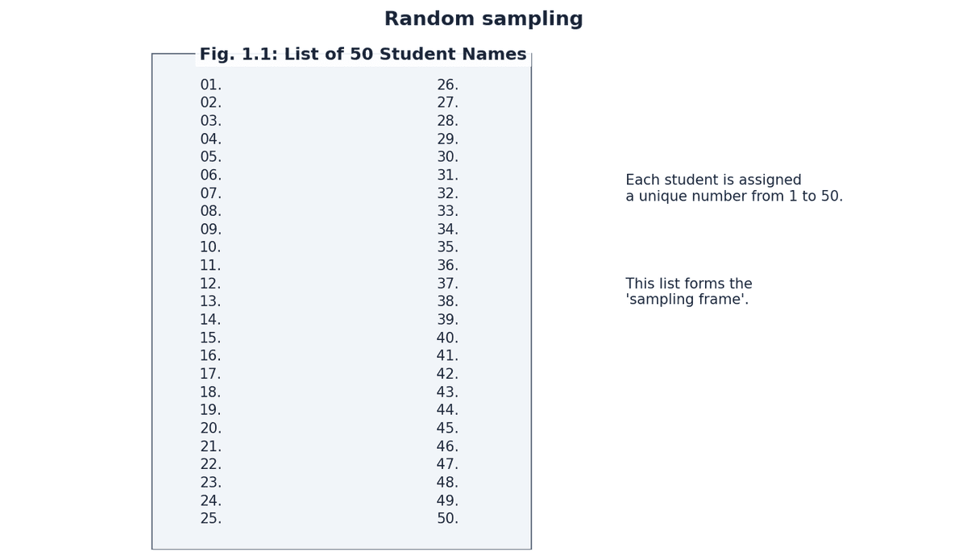967x560 pixels.
Task: Select list entry number 47
Action: [x=447, y=464]
